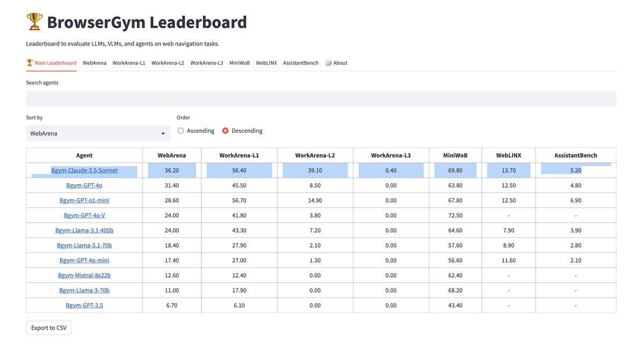This screenshot has width=644, height=350.
Task: Click the trophy icon in the title
Action: 34,22
